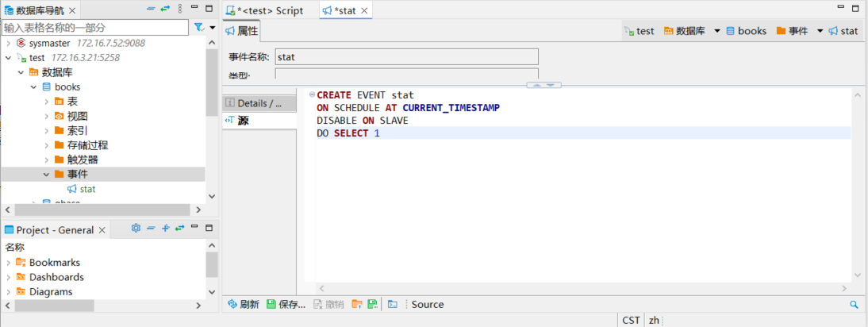Open the filter dropdown arrow in navigator

pyautogui.click(x=212, y=27)
